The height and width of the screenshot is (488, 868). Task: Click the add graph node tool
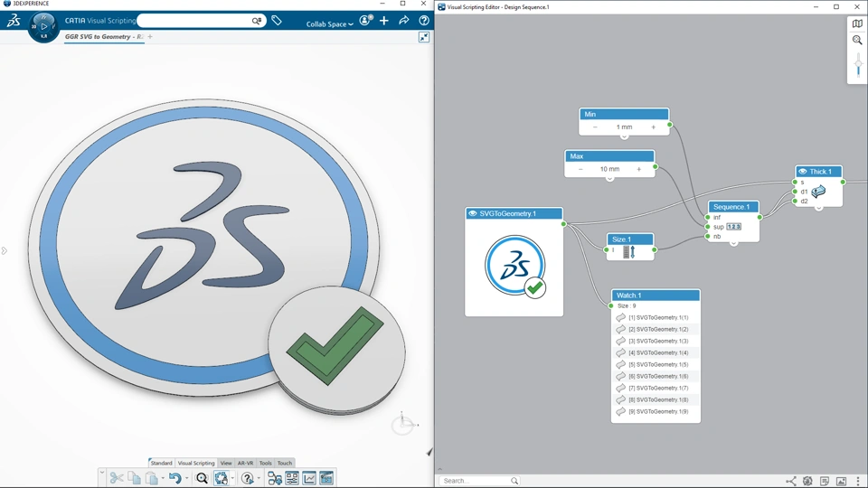tap(275, 478)
